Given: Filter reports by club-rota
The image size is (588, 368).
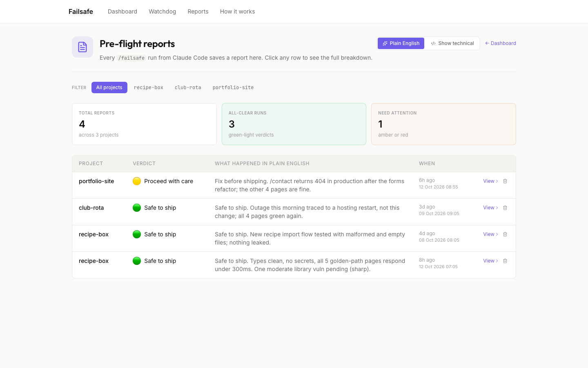Looking at the screenshot, I should pos(188,88).
